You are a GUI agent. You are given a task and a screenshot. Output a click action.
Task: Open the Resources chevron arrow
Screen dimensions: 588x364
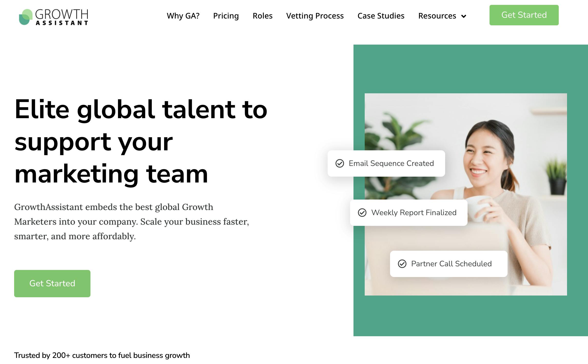(x=464, y=16)
